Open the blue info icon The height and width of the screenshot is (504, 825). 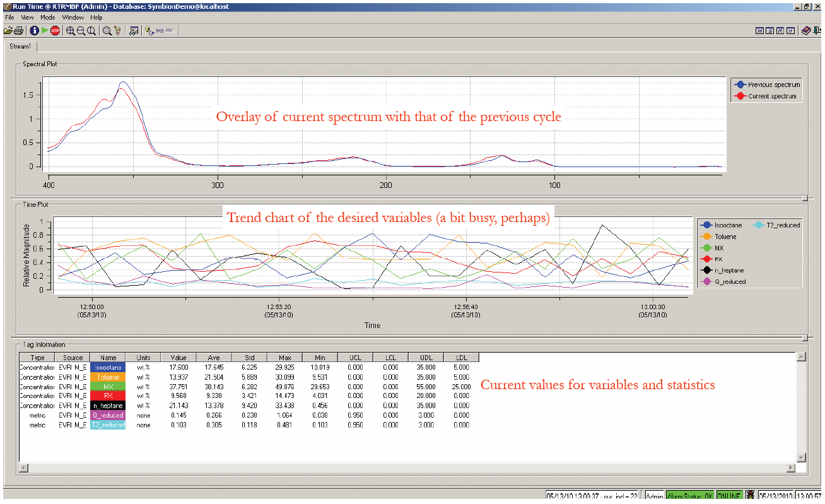click(34, 31)
